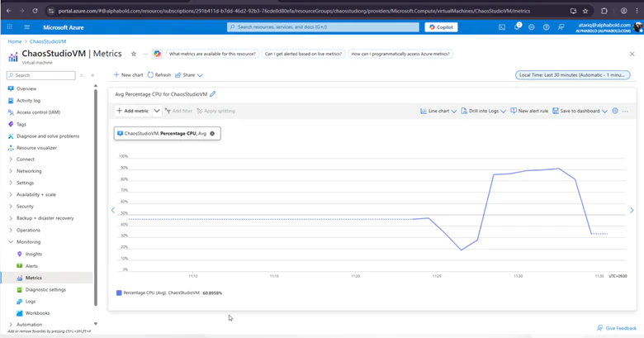Expand Backup + disaster recovery section
644x338 pixels.
click(45, 218)
